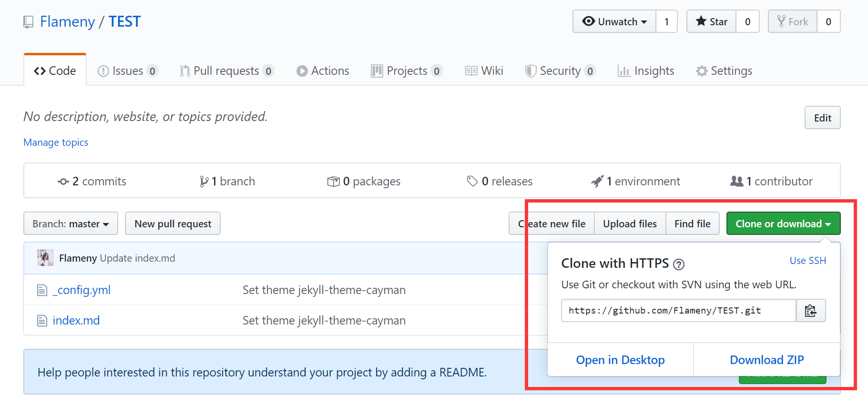868x406 pixels.
Task: Click the contributors people icon
Action: [x=737, y=181]
